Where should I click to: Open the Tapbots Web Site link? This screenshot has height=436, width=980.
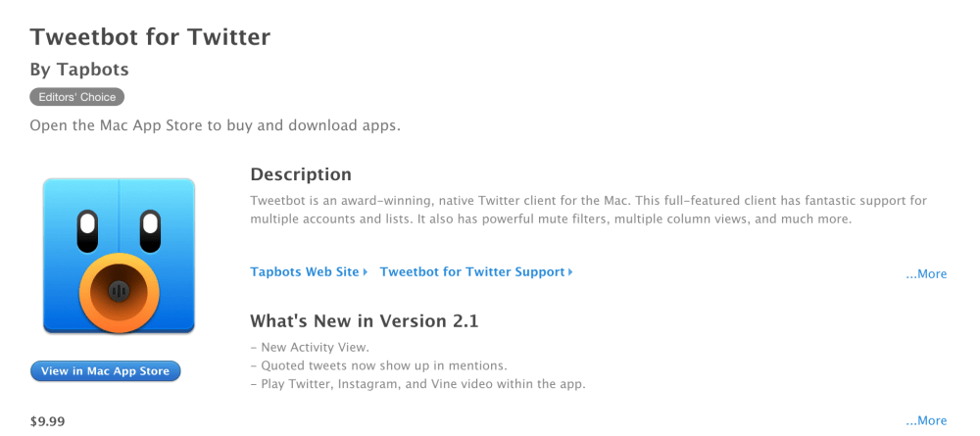click(305, 272)
